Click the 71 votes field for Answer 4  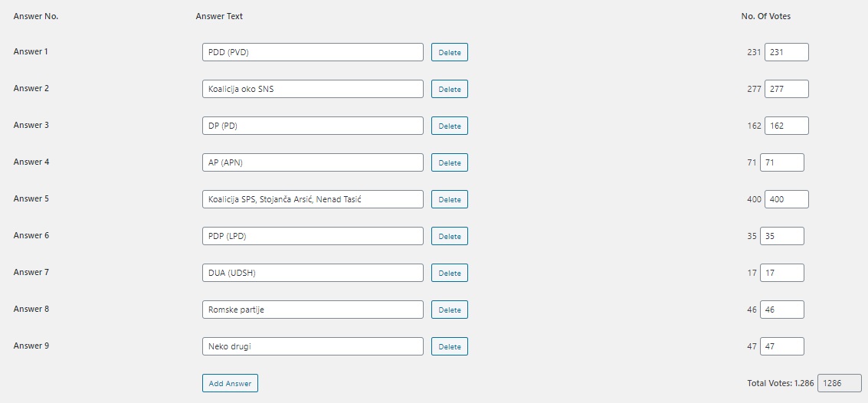781,162
